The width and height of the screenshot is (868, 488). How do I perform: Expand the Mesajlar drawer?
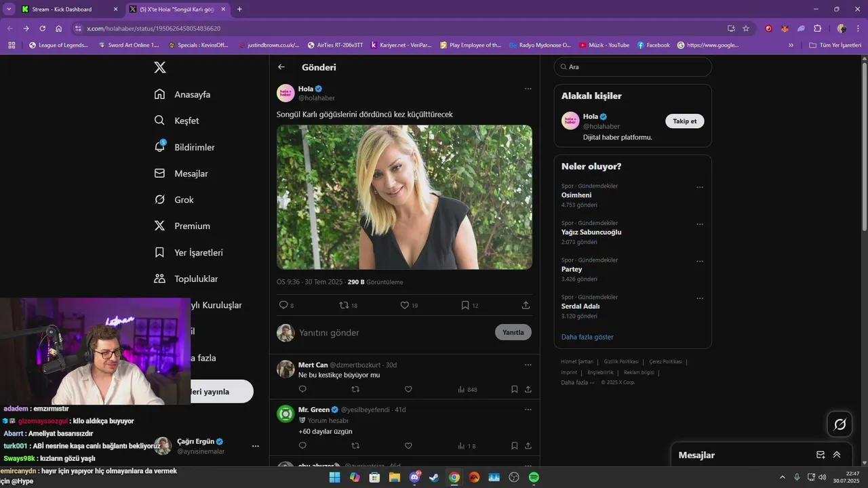837,455
